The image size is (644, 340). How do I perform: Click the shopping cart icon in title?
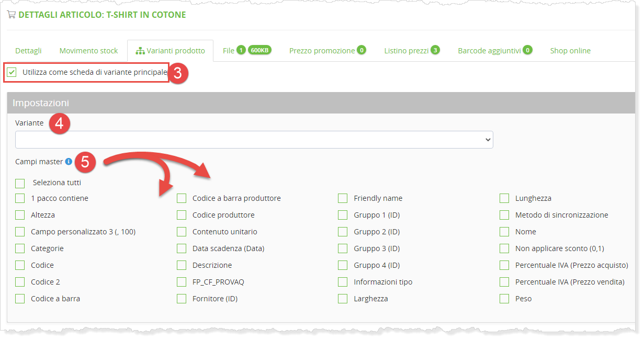tap(11, 15)
